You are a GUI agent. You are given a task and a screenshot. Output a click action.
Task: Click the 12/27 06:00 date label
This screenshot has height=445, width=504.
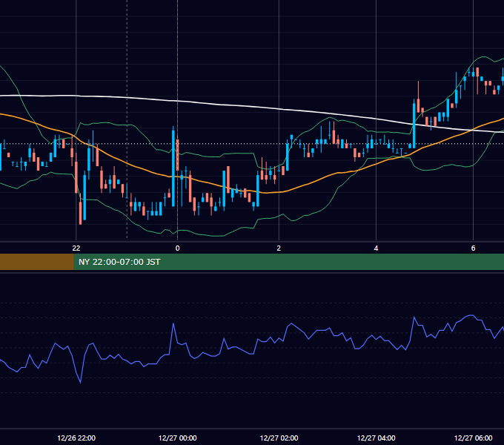pos(473,438)
